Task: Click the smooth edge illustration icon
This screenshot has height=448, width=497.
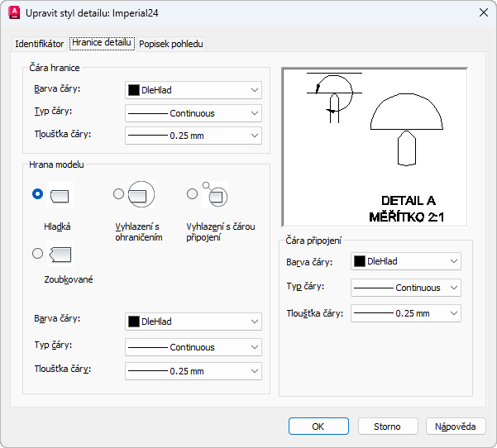Action: pyautogui.click(x=60, y=194)
